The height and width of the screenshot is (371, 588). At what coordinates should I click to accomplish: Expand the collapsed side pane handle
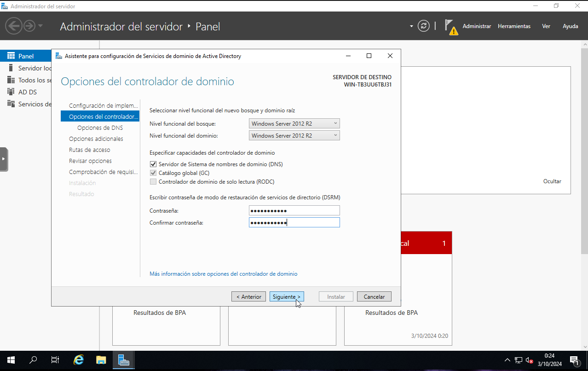(x=4, y=159)
